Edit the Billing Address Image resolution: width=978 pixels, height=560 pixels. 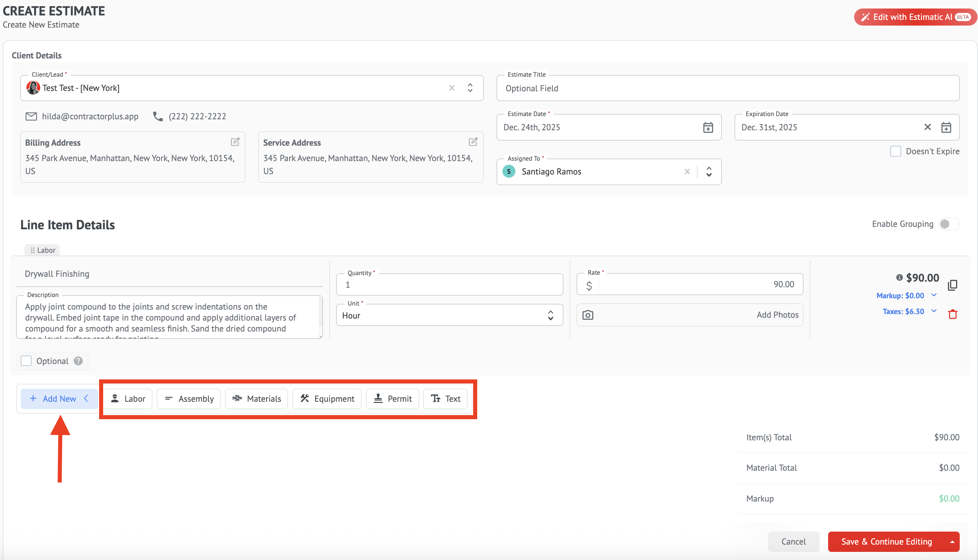tap(235, 142)
